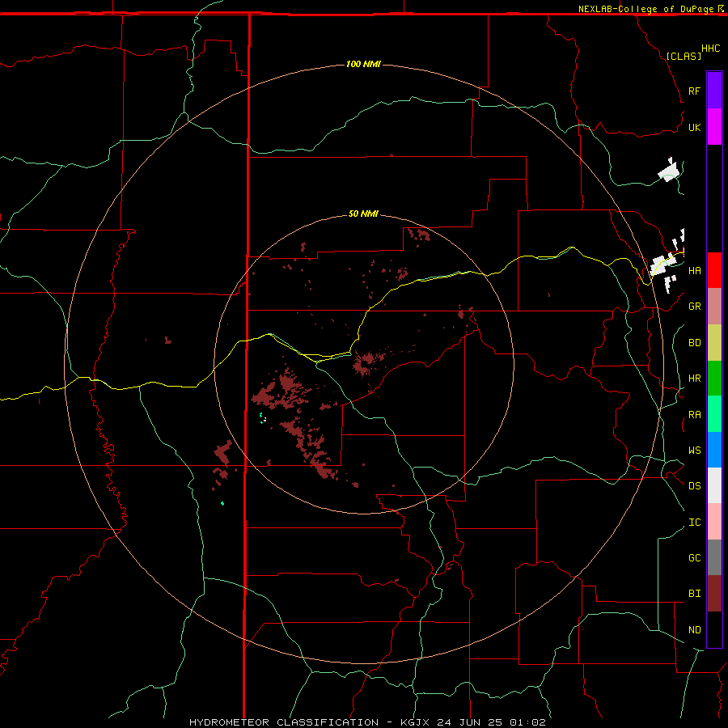Click the BD yellow legend color swatch
728x728 pixels.
pos(714,343)
